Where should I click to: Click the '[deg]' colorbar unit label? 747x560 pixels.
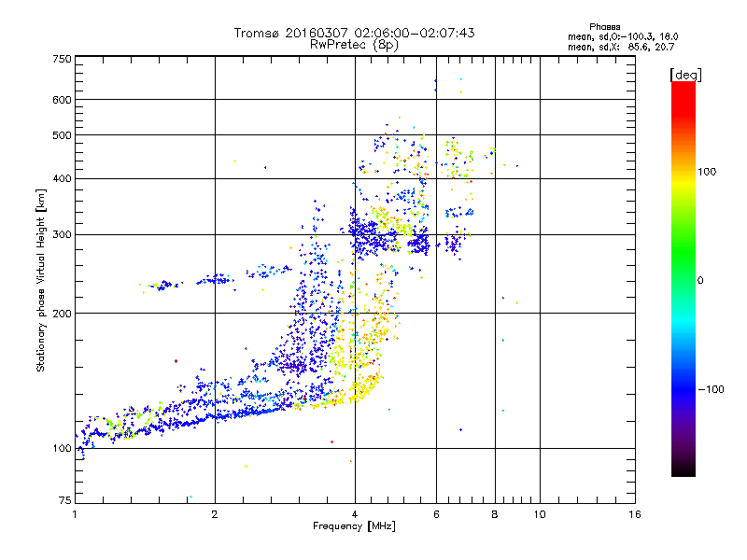(685, 75)
